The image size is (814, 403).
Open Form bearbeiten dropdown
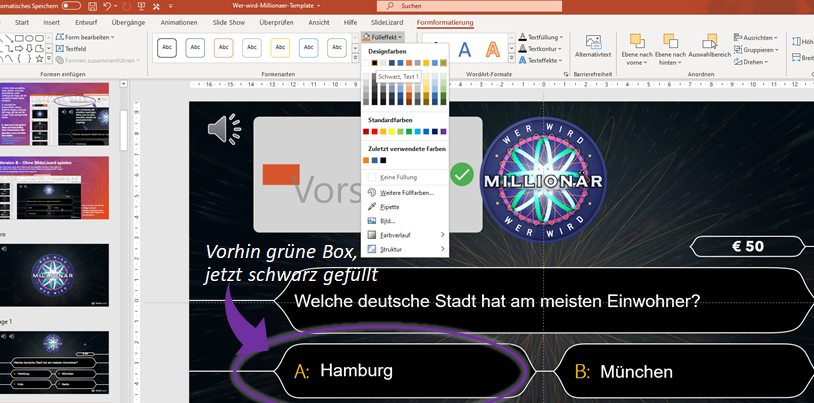pyautogui.click(x=85, y=37)
